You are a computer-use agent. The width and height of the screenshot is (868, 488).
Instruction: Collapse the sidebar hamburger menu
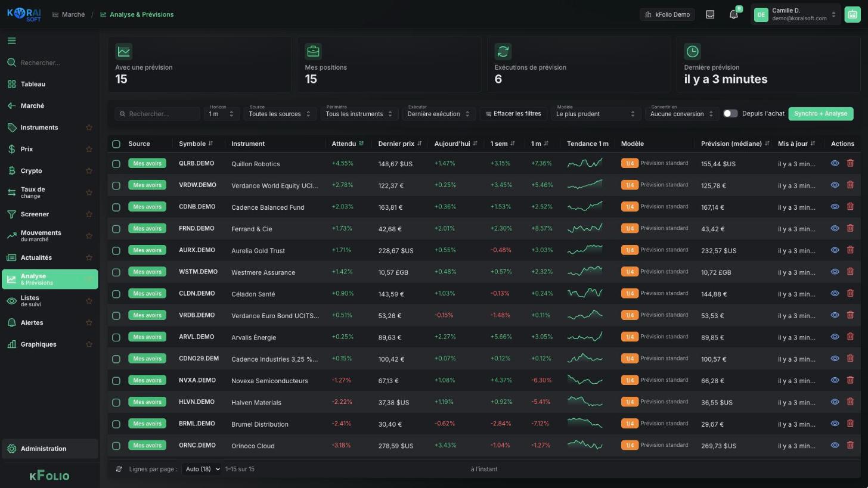click(x=12, y=41)
